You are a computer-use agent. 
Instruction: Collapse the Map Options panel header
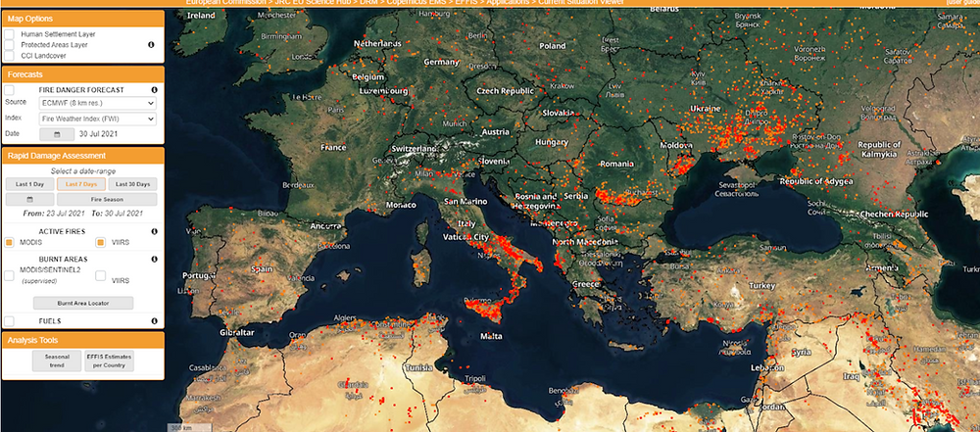pos(83,19)
